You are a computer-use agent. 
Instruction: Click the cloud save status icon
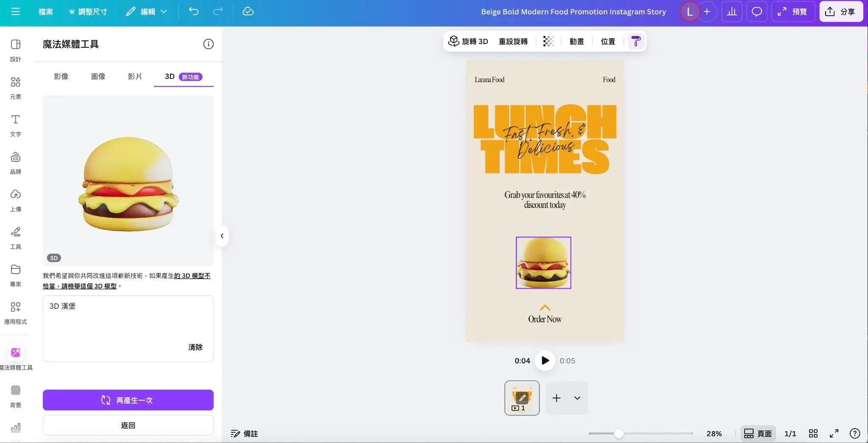pos(248,11)
